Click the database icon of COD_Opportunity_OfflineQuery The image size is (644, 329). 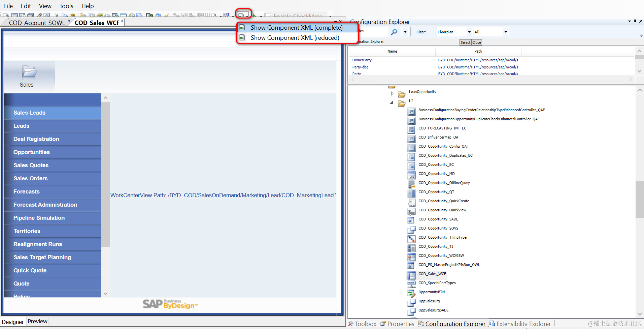(411, 184)
